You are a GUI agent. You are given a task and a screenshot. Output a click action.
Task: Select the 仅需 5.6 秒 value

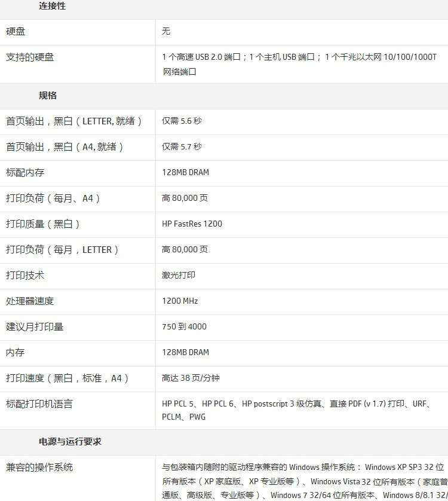point(182,121)
